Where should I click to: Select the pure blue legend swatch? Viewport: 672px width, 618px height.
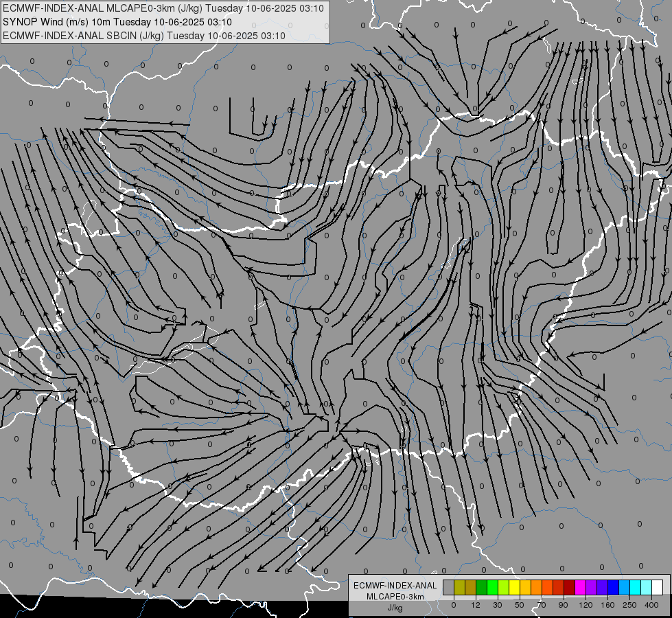[613, 588]
